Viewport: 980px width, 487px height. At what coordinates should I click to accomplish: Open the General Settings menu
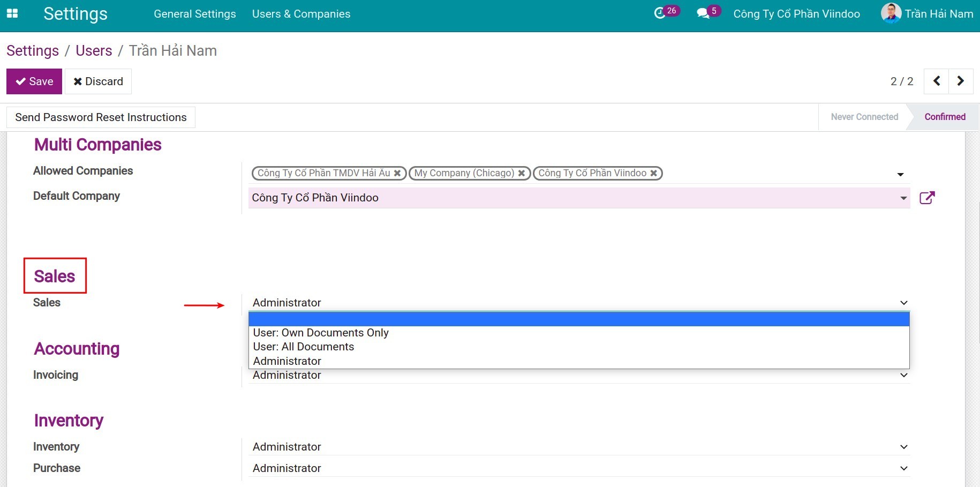pyautogui.click(x=194, y=14)
